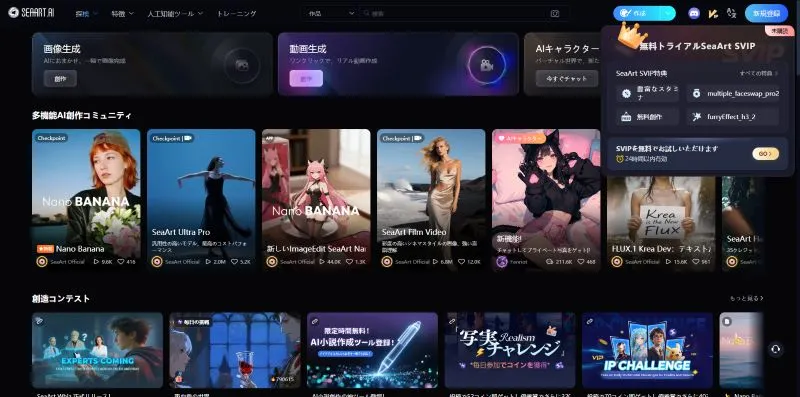800x397 pixels.
Task: Click heart icon on FLUX.1 Krea Dev card
Action: tap(695, 261)
